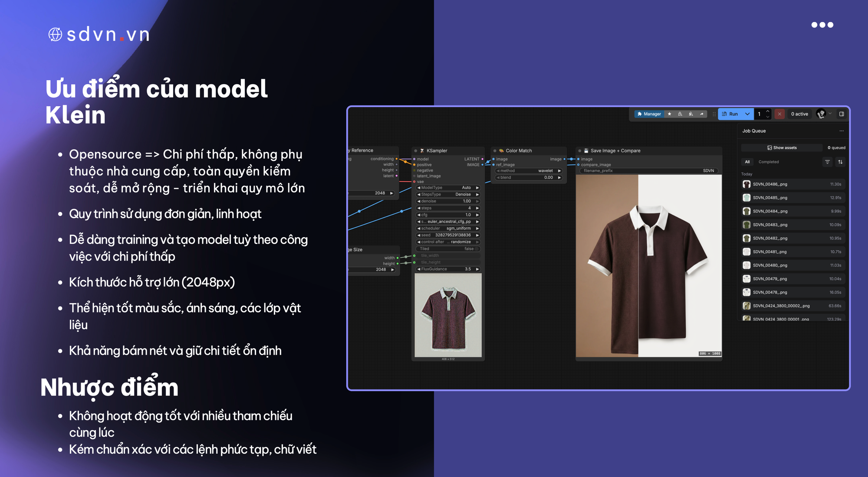Viewport: 868px width, 477px height.
Task: Select job row SDVN_00484_.png
Action: pyautogui.click(x=793, y=211)
